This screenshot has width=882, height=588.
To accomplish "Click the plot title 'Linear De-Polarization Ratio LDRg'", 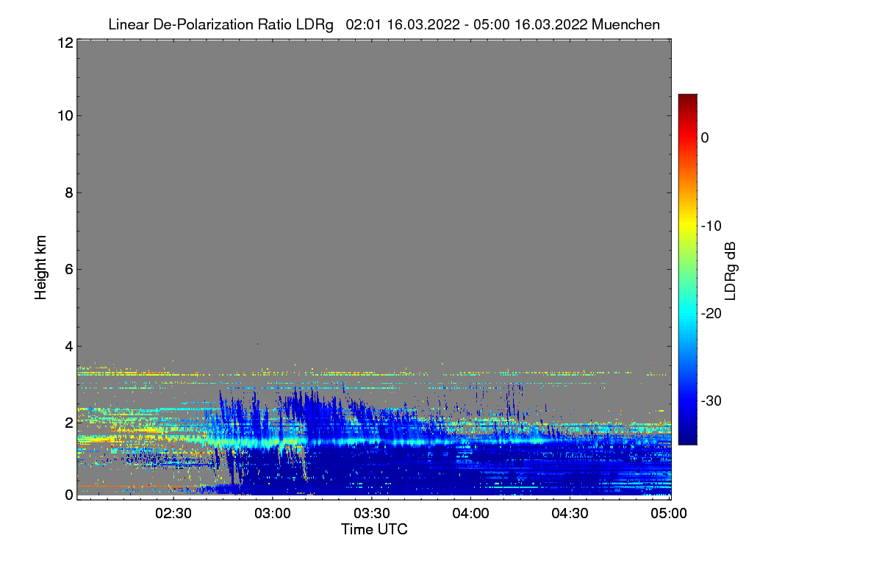I will pyautogui.click(x=220, y=24).
